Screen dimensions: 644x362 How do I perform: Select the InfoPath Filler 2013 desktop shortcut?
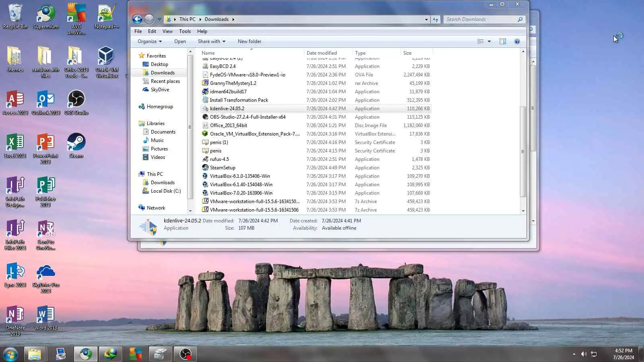point(15,235)
